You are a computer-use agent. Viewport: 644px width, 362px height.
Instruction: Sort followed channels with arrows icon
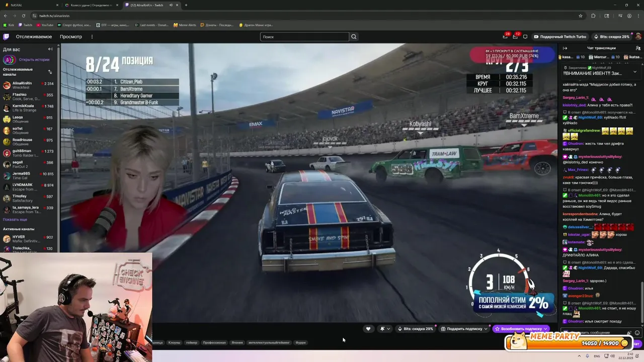click(50, 71)
